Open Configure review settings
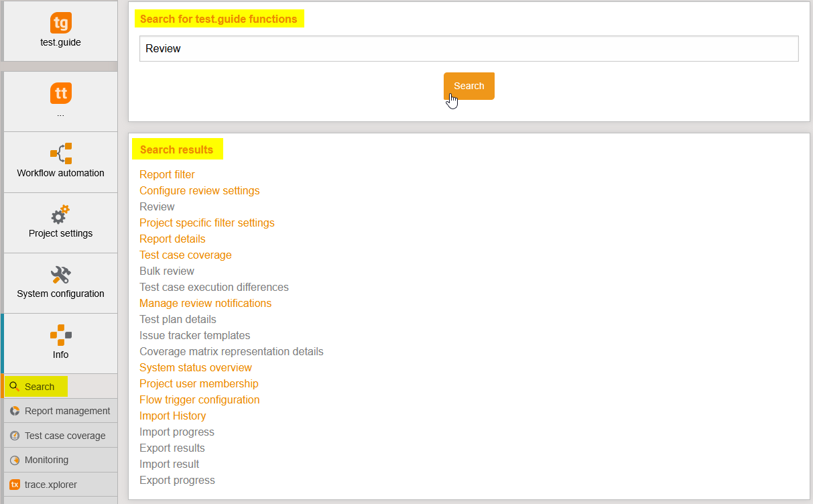Viewport: 813px width, 504px height. click(199, 190)
